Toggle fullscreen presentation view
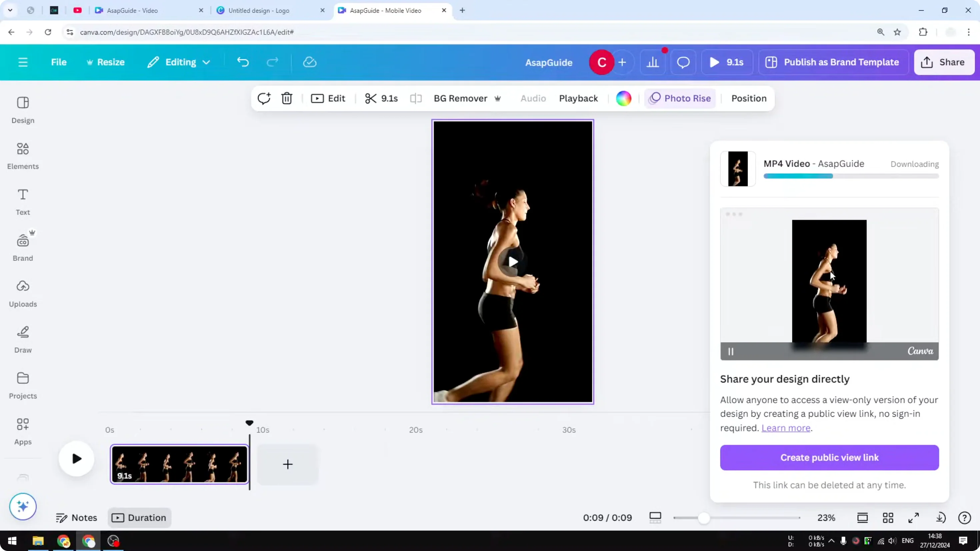This screenshot has height=551, width=980. click(x=914, y=518)
